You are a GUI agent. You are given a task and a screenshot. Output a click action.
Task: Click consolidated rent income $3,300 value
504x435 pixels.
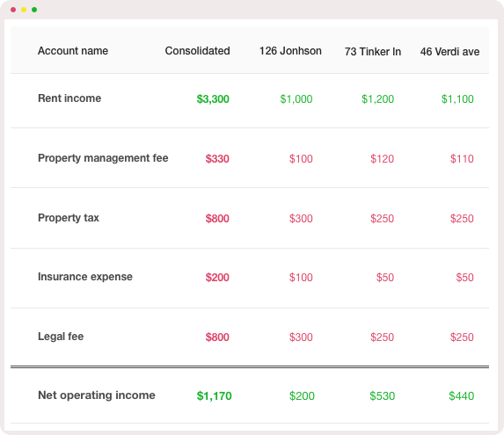pos(213,99)
